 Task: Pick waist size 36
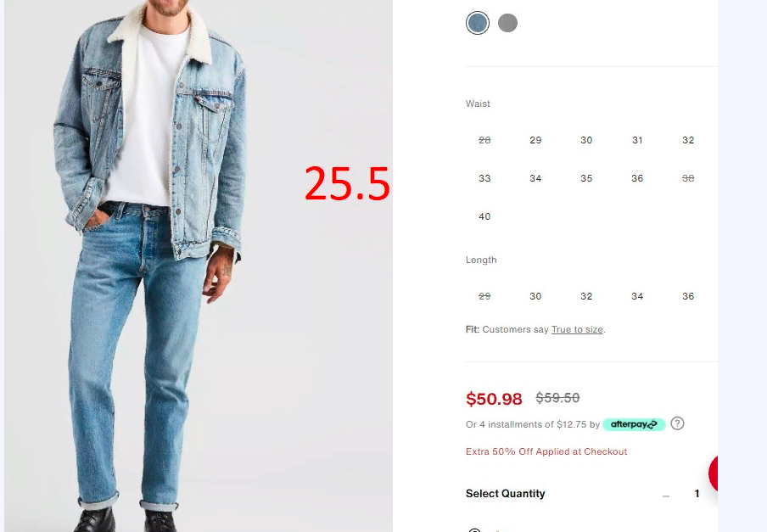(x=637, y=178)
